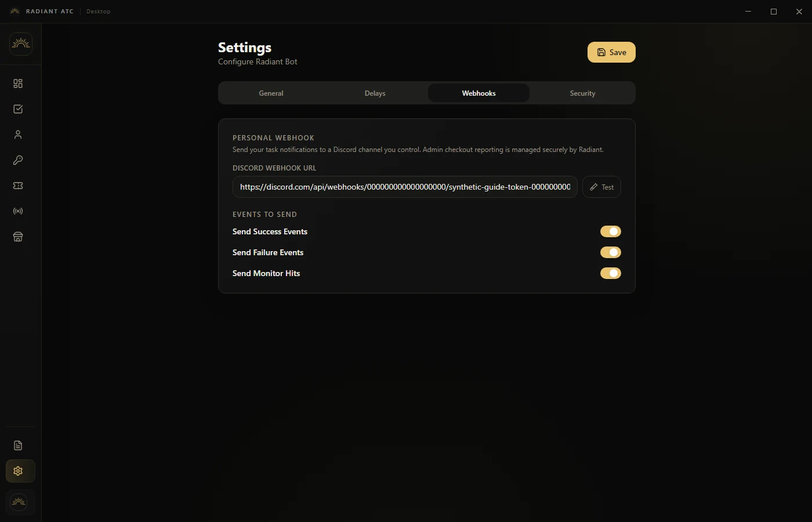Open the profiles person icon
This screenshot has width=812, height=522.
tap(18, 135)
